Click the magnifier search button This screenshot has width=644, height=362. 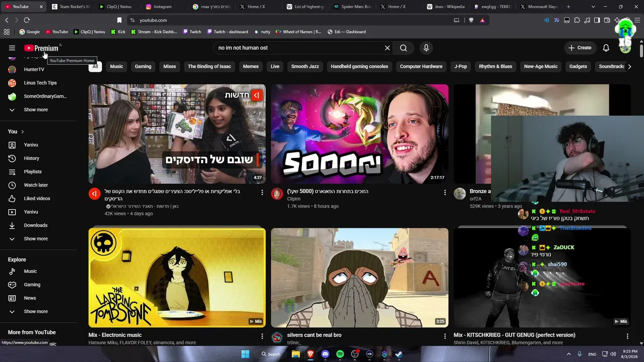tap(404, 48)
